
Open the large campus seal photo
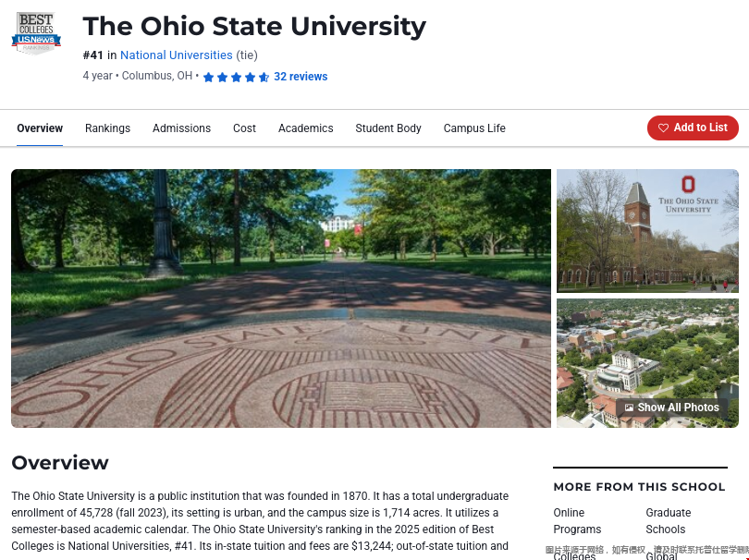point(281,298)
